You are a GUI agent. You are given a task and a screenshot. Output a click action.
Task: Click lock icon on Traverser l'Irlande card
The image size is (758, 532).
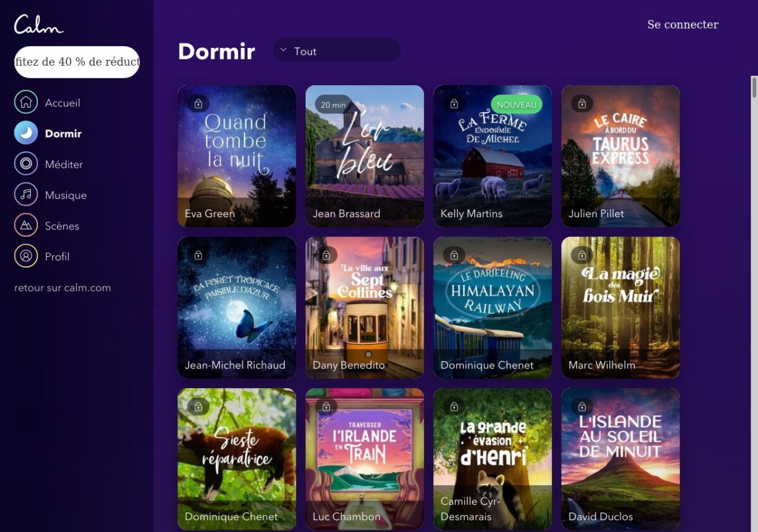coord(326,406)
